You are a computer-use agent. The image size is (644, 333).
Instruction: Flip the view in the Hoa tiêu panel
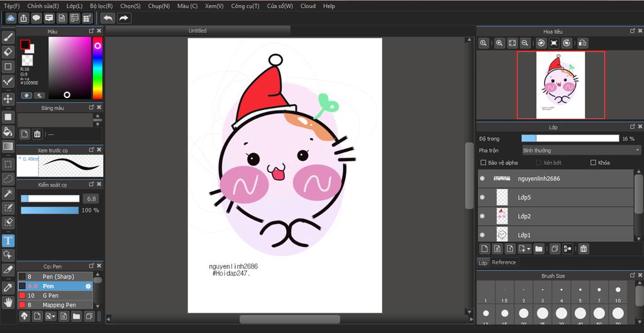pyautogui.click(x=582, y=43)
